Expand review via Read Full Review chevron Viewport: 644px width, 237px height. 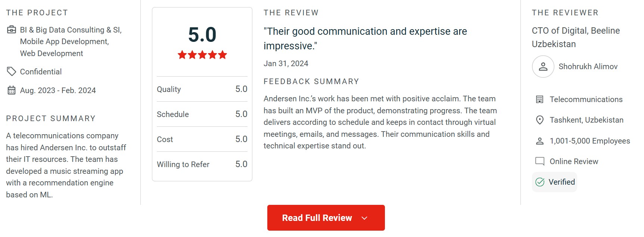point(365,218)
